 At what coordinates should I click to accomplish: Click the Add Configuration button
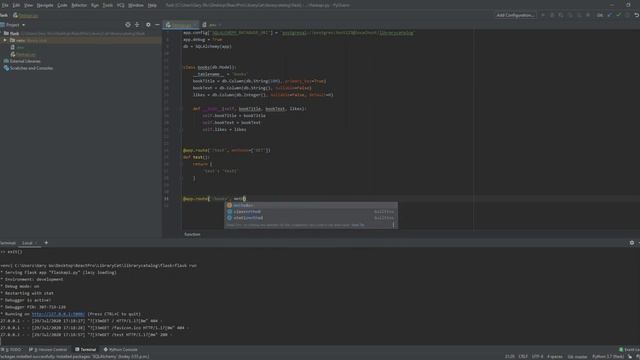(516, 15)
